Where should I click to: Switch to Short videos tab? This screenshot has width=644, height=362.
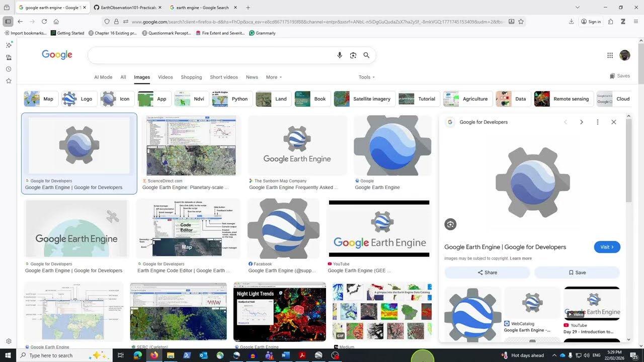(x=224, y=77)
